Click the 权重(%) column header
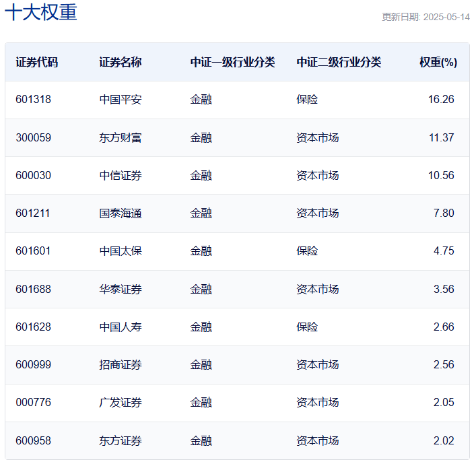This screenshot has width=476, height=466. 438,62
